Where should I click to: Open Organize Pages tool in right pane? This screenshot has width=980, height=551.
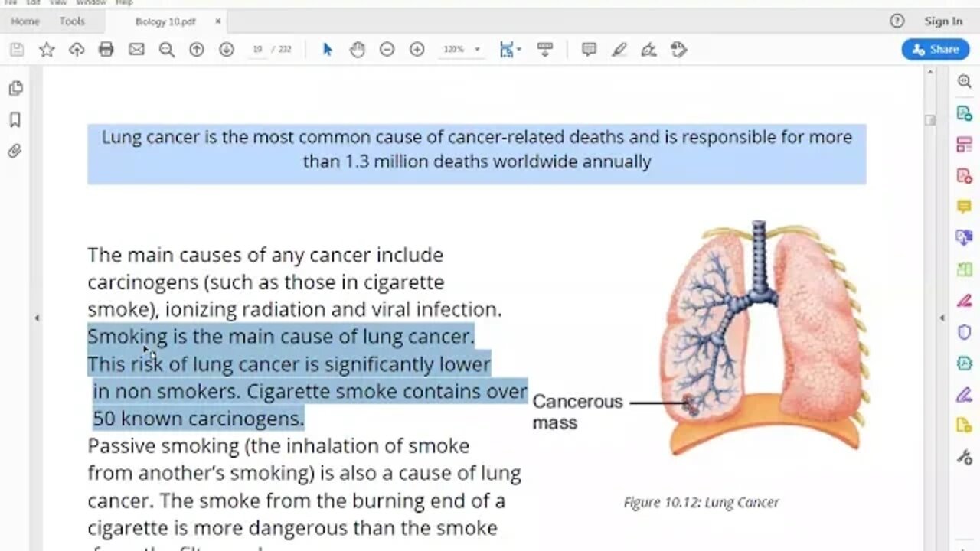click(965, 145)
